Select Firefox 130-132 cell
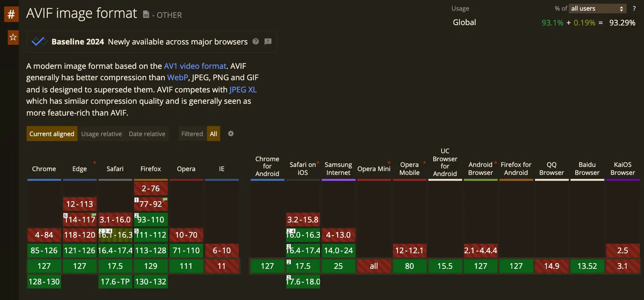This screenshot has height=300, width=644. pyautogui.click(x=151, y=282)
